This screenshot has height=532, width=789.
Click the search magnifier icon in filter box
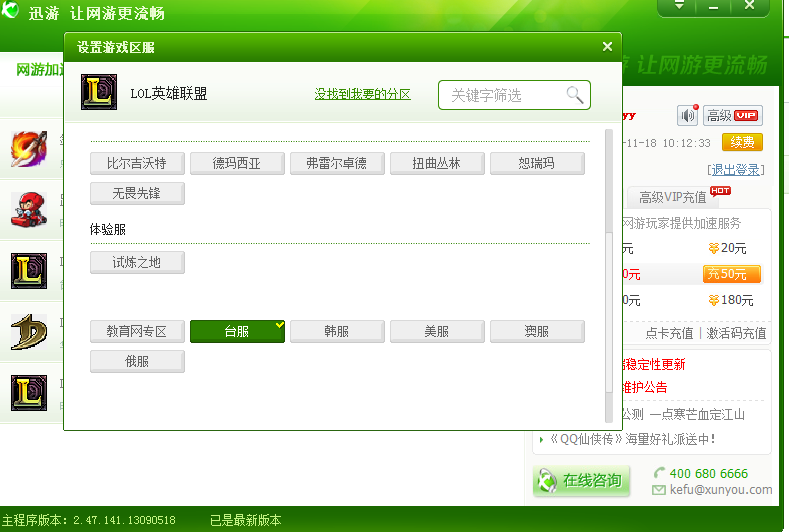[x=574, y=95]
